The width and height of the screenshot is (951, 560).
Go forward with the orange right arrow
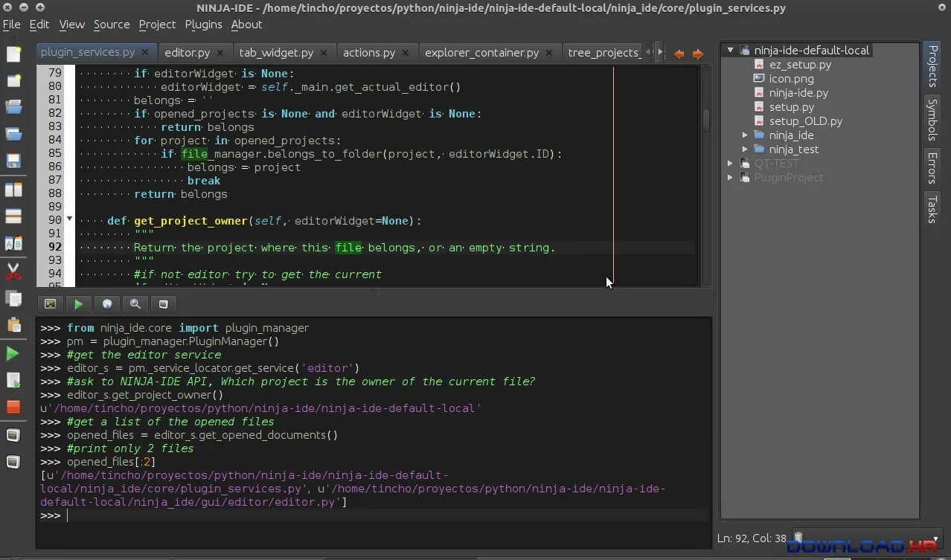pos(698,54)
